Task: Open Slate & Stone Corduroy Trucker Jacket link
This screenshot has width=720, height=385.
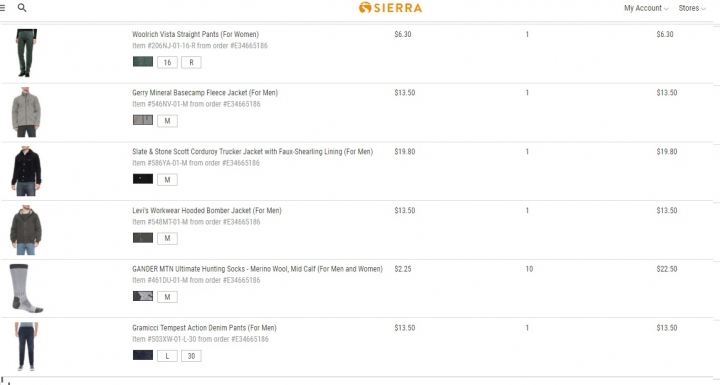Action: (253, 152)
